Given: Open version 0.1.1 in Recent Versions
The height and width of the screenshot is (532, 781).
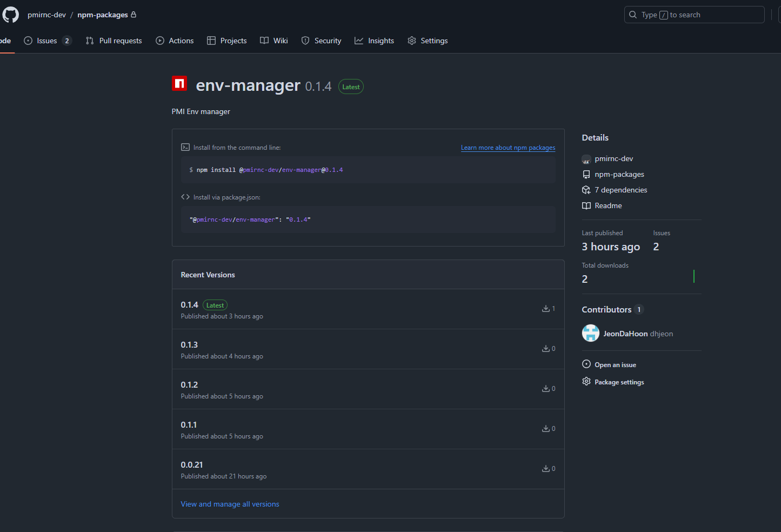Looking at the screenshot, I should pos(189,425).
